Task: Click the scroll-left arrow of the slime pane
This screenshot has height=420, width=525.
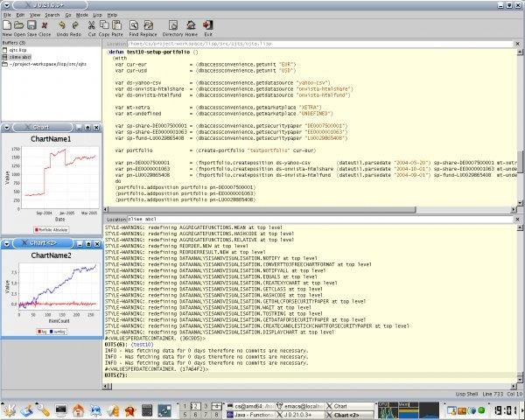Action: [x=105, y=386]
